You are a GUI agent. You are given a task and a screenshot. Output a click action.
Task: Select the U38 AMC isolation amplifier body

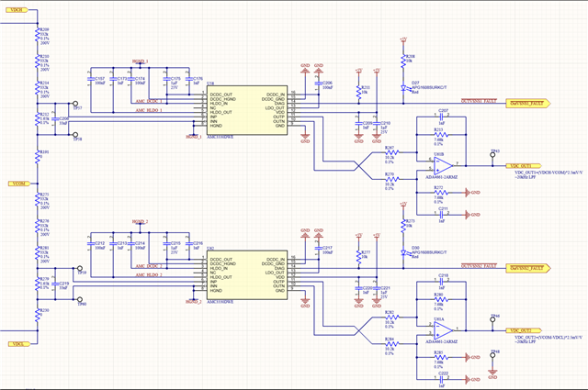tap(247, 110)
